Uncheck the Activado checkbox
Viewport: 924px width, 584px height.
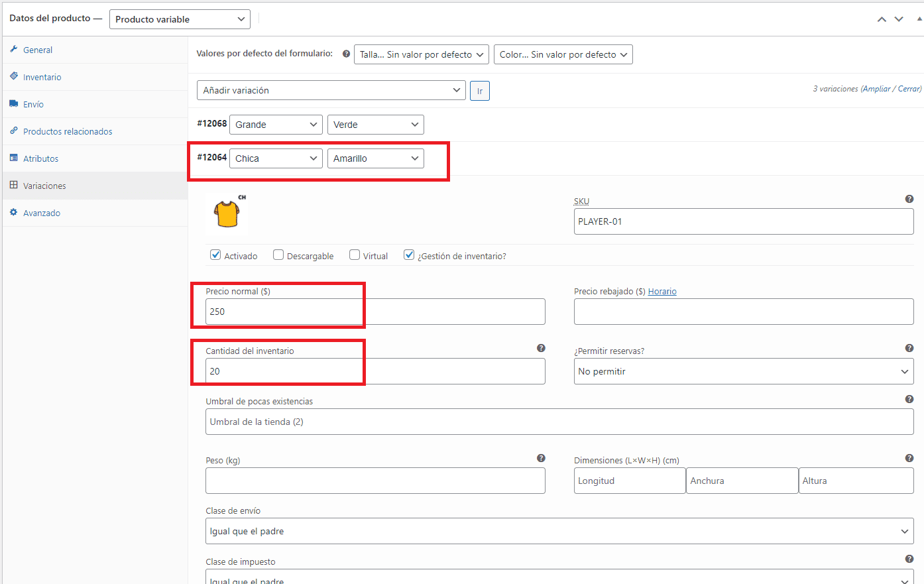215,255
